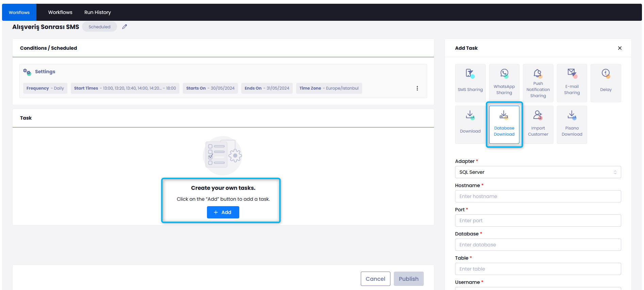The width and height of the screenshot is (644, 290).
Task: Click the blue Add task button
Action: 223,212
